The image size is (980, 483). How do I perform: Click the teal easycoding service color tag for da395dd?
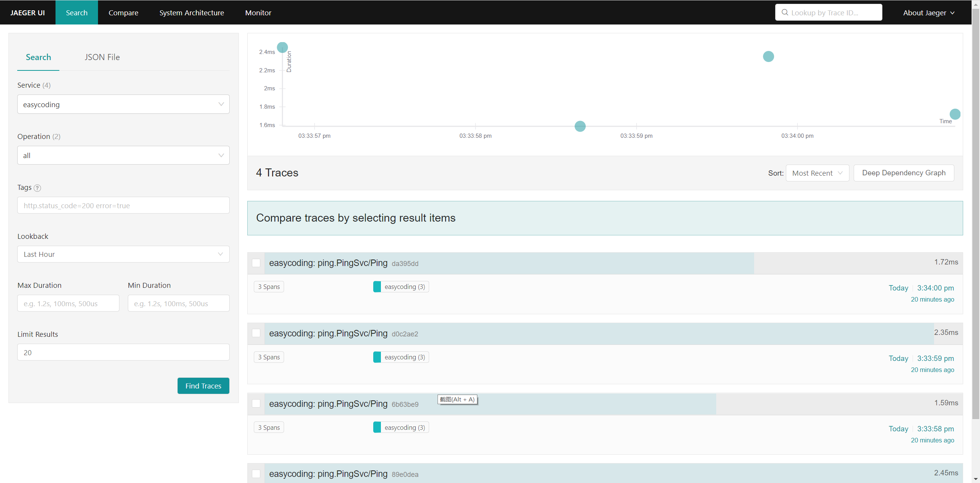coord(377,287)
